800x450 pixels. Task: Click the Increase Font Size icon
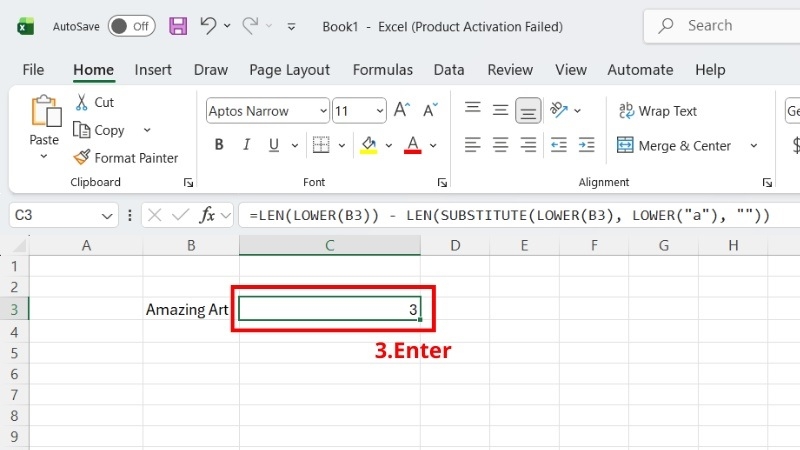tap(402, 110)
